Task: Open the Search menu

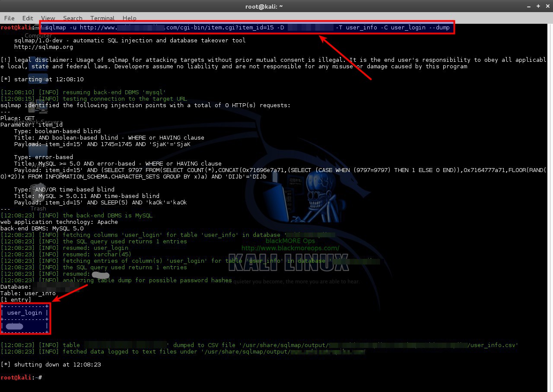Action: 73,18
